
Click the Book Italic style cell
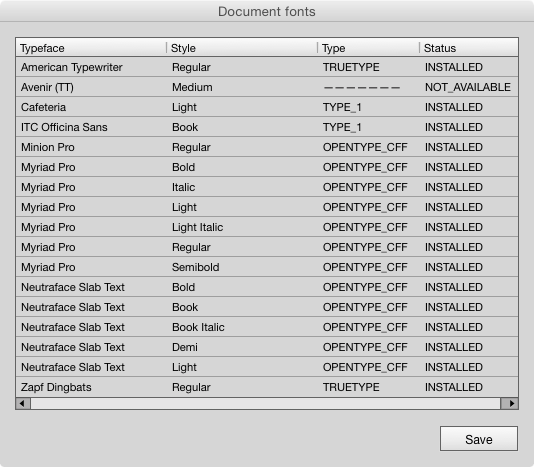tap(198, 327)
